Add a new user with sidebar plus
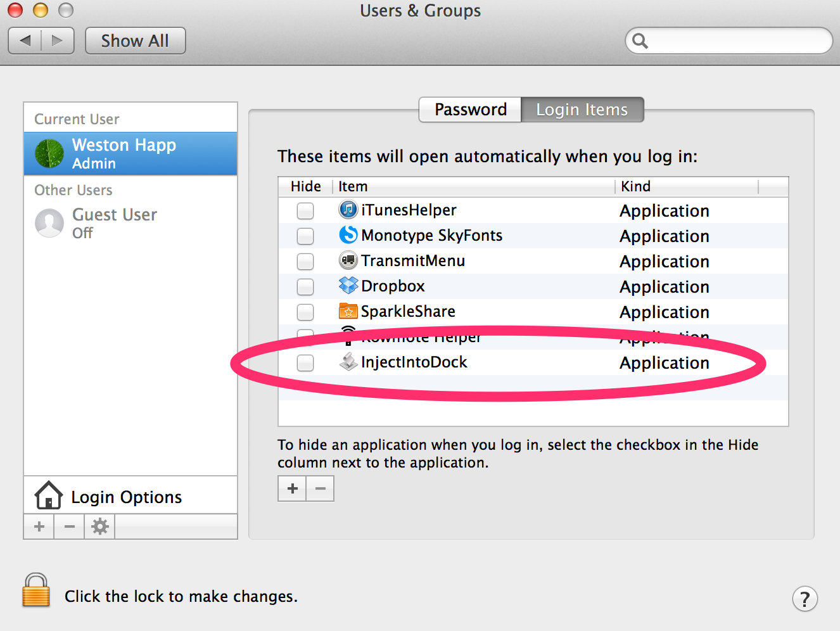 tap(39, 526)
